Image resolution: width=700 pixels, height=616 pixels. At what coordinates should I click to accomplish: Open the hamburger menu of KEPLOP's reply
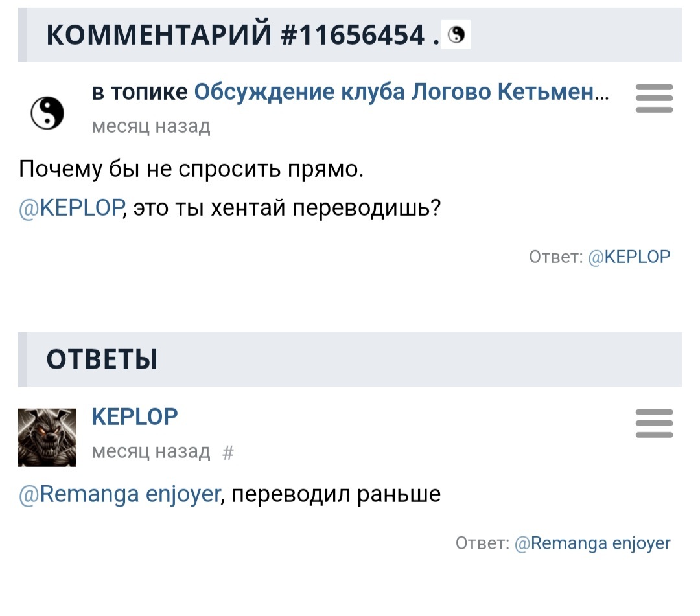click(654, 424)
